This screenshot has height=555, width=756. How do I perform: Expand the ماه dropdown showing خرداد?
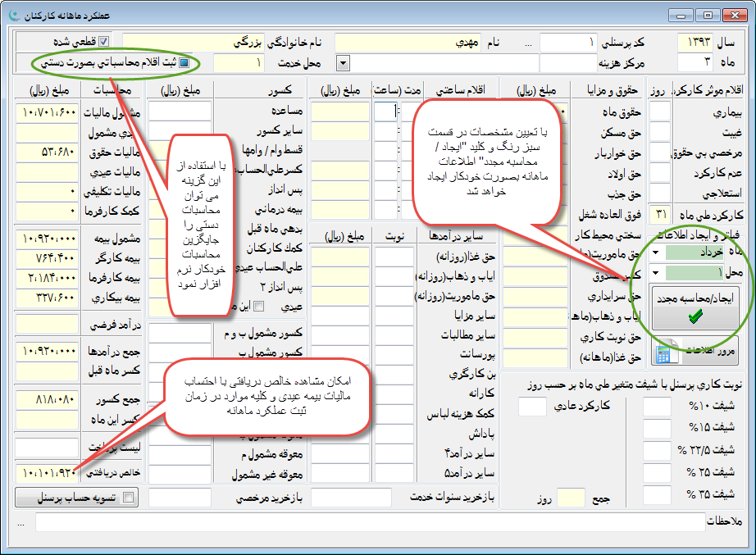click(x=656, y=252)
